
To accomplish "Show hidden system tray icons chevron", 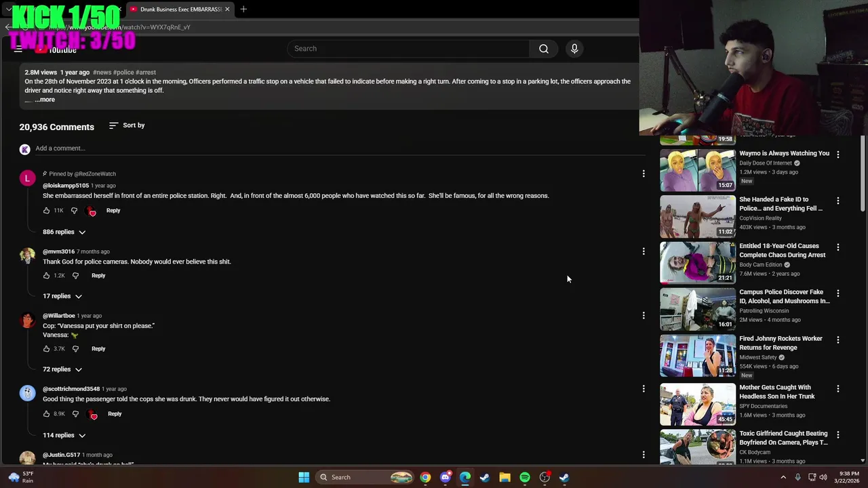I will click(x=783, y=477).
